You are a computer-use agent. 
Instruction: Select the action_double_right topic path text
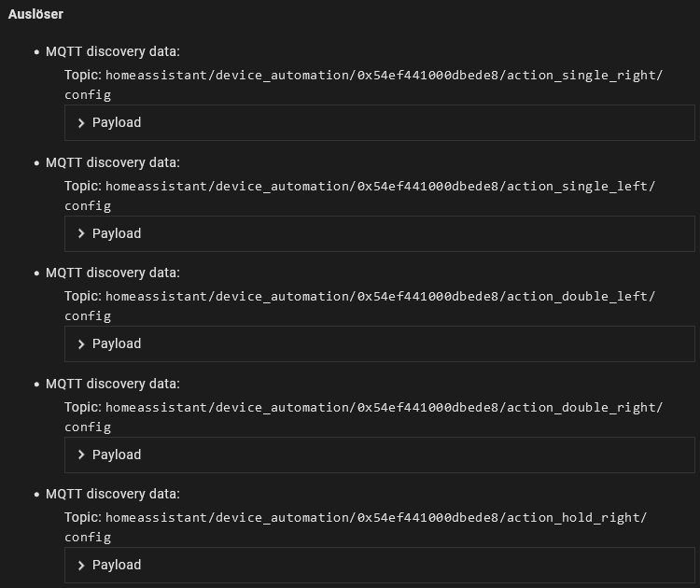click(x=384, y=408)
